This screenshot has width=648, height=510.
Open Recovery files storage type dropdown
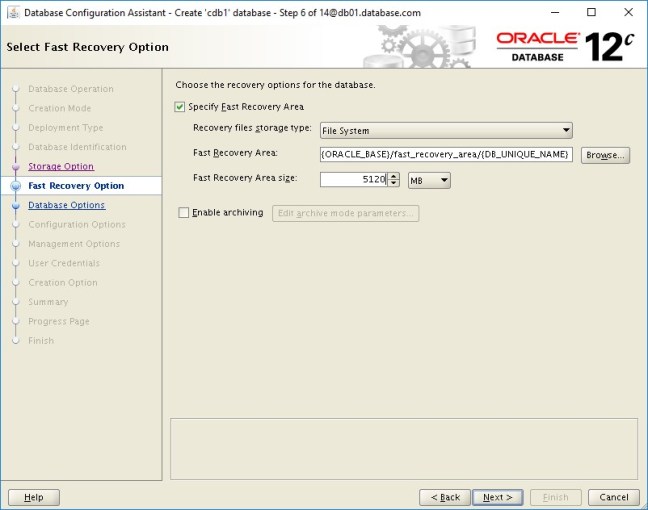445,130
